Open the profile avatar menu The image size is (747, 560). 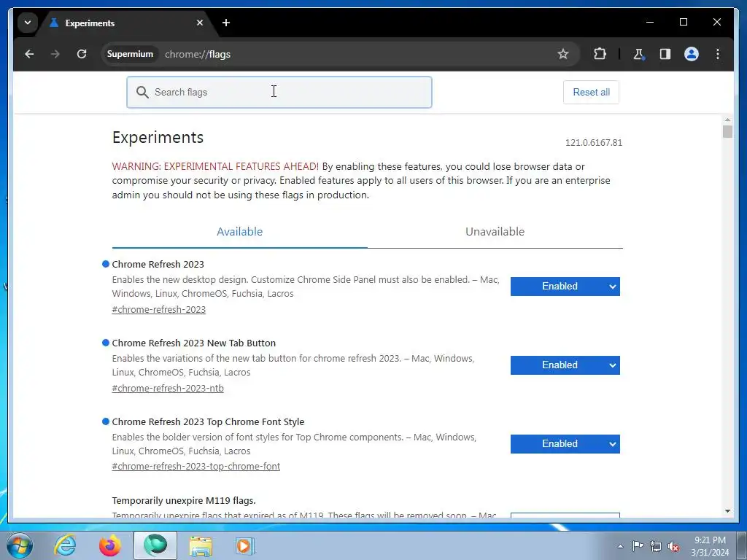(692, 54)
